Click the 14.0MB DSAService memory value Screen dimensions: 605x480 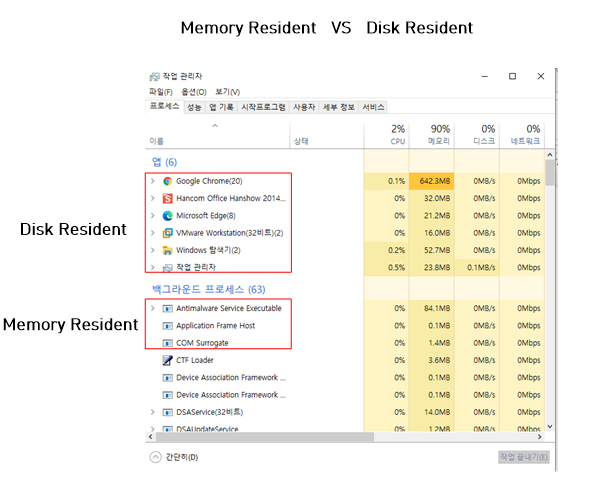pyautogui.click(x=437, y=412)
